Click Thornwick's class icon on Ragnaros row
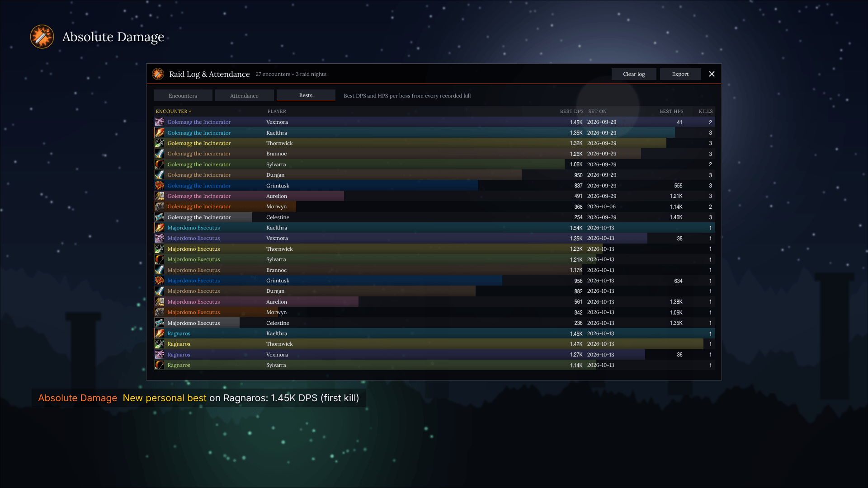868x488 pixels. [160, 344]
